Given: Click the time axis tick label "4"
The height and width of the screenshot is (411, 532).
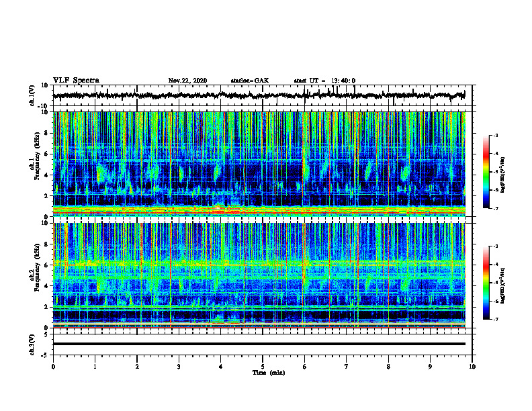Looking at the screenshot, I should click(221, 367).
